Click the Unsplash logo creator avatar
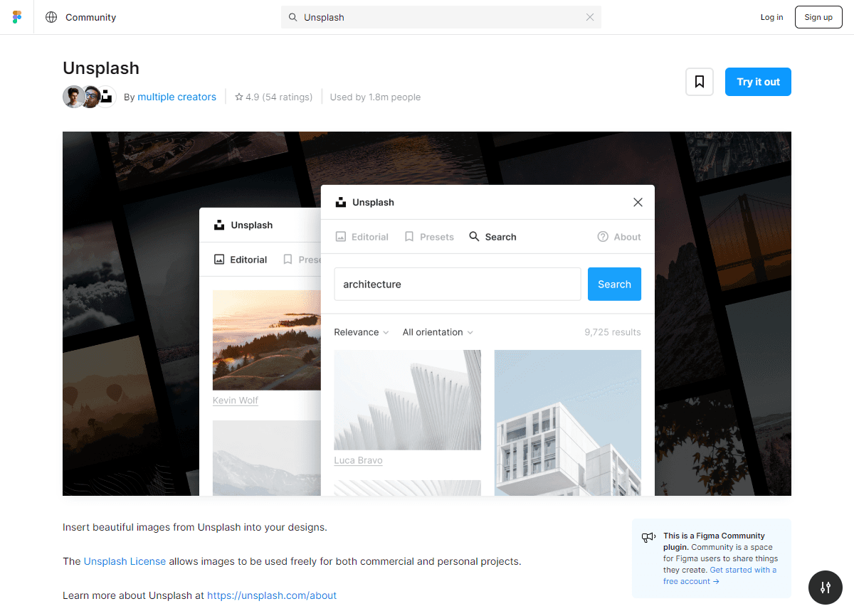Screen dimensions: 854x616 tap(106, 97)
